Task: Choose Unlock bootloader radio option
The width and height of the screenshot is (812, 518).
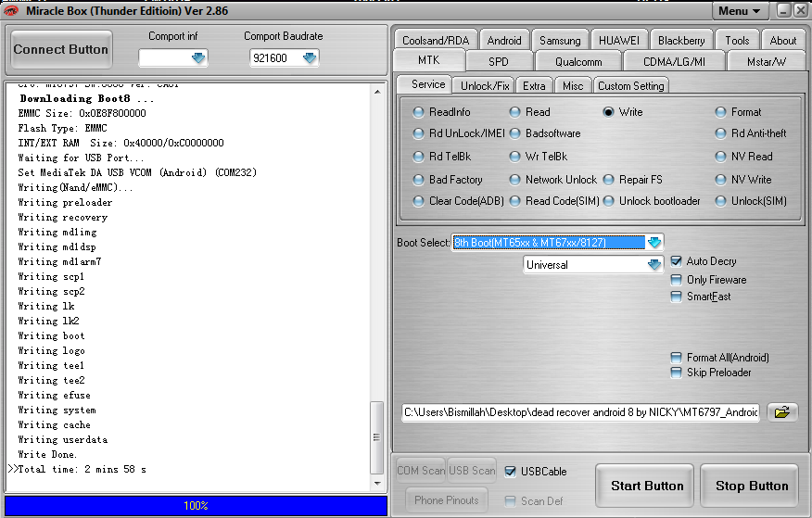Action: click(x=608, y=201)
